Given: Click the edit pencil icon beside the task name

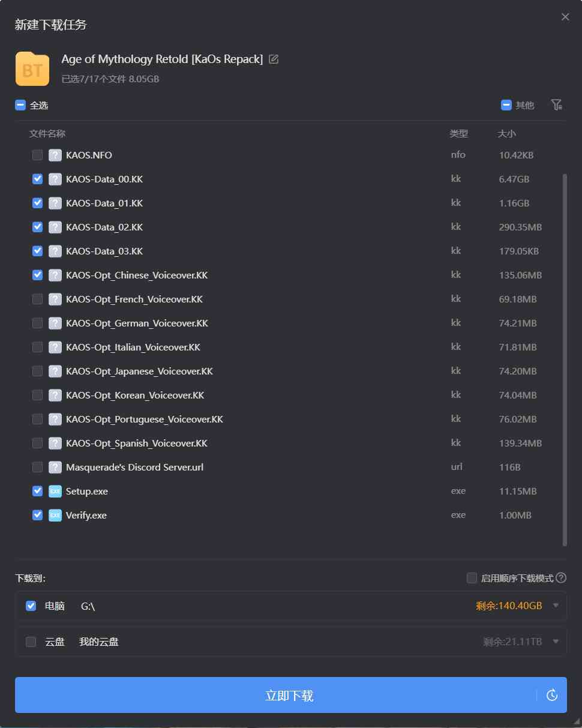Looking at the screenshot, I should 274,59.
